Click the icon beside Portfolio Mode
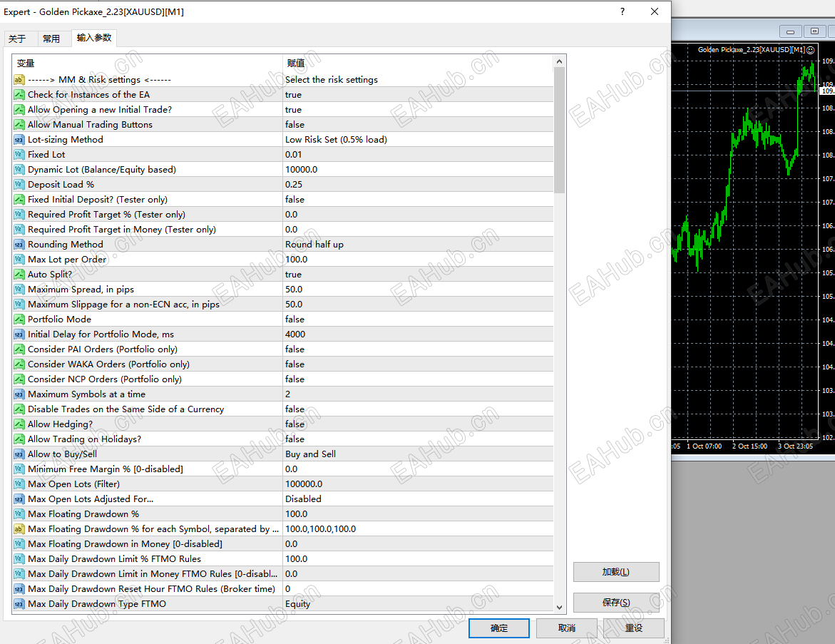Image resolution: width=835 pixels, height=644 pixels. coord(19,320)
